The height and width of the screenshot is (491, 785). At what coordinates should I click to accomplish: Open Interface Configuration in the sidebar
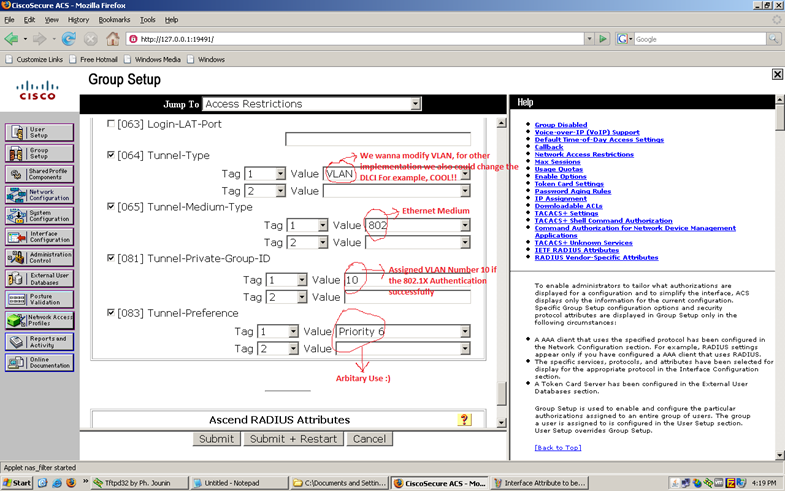(40, 237)
